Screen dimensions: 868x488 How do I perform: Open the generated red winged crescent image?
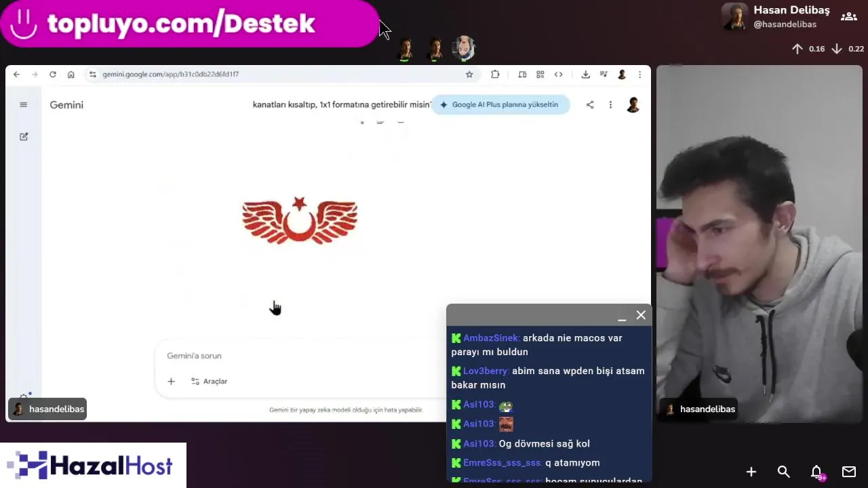[300, 220]
